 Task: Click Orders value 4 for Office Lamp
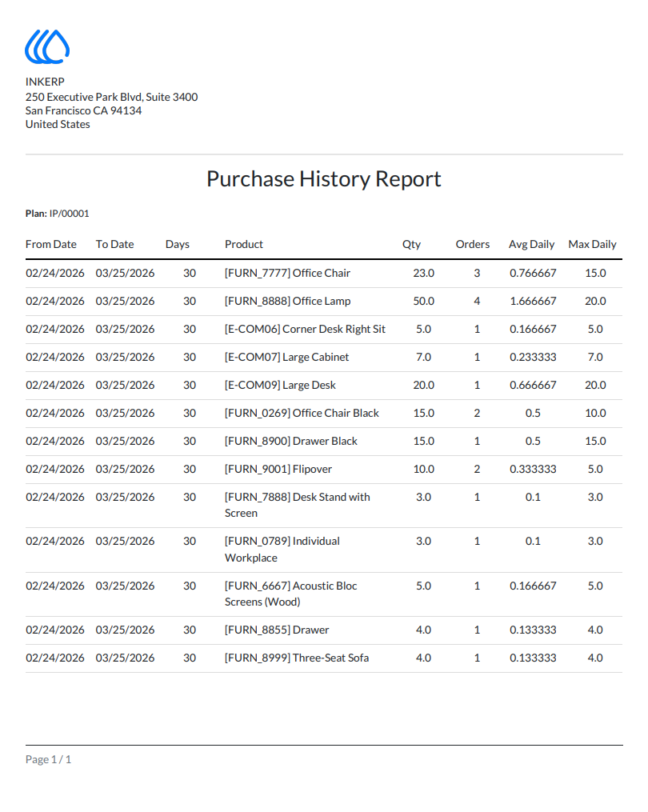coord(477,301)
